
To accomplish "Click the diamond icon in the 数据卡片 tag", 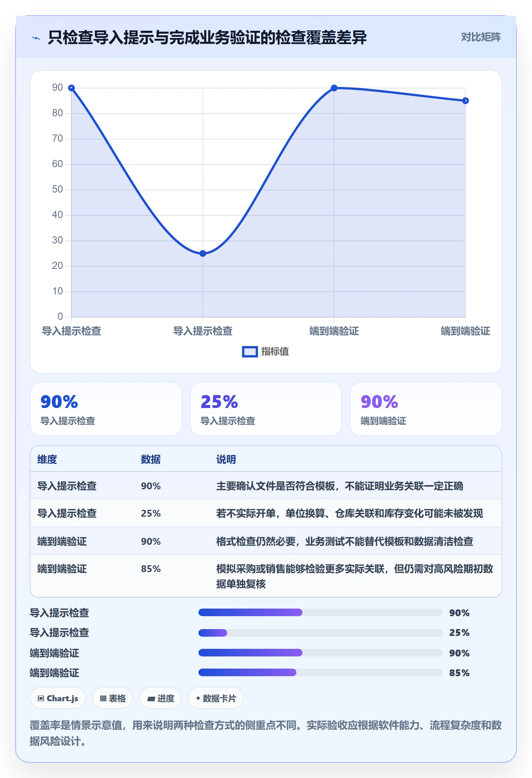I will point(198,698).
